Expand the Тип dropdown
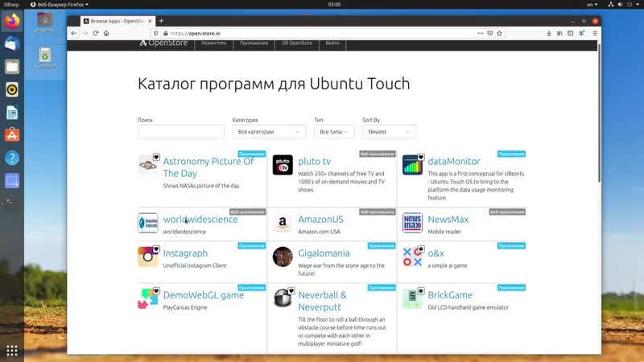644x362 pixels. pos(334,132)
